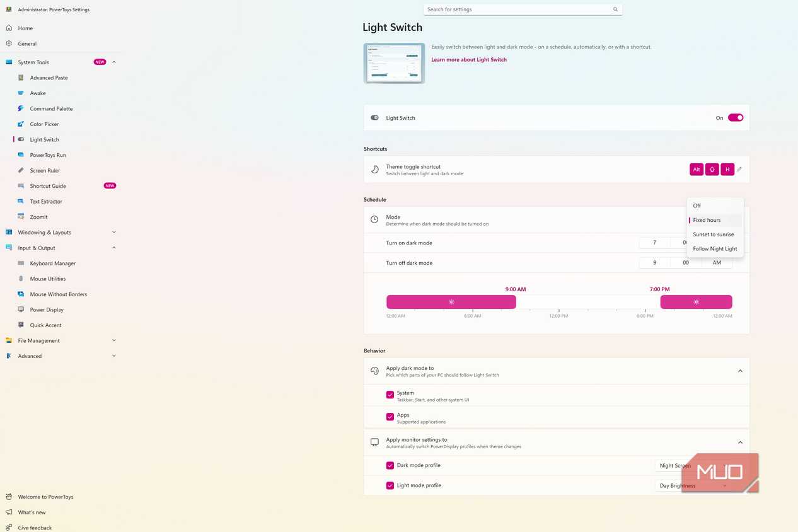Click the evening dark mode timeline bar
This screenshot has width=798, height=532.
click(x=696, y=302)
